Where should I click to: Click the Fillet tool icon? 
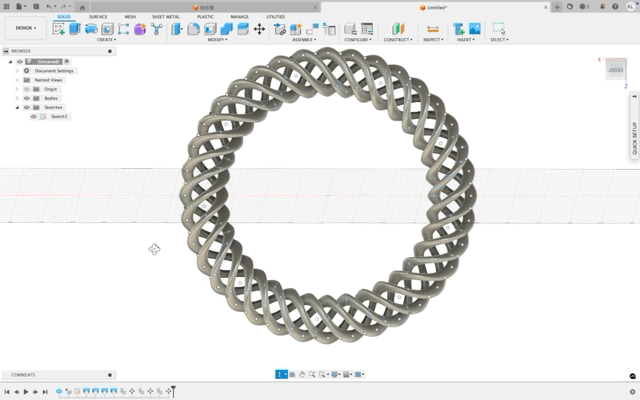[193, 29]
